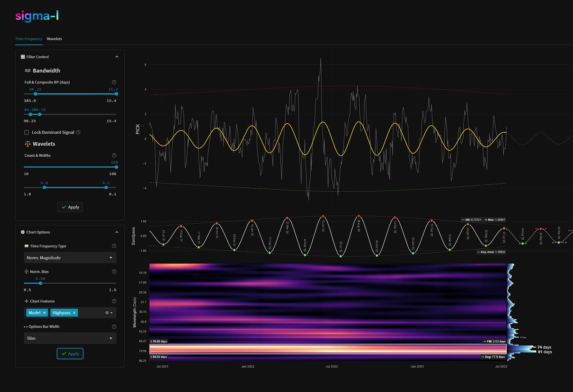Open help for Full & Composite BP
The image size is (573, 392).
pyautogui.click(x=114, y=82)
